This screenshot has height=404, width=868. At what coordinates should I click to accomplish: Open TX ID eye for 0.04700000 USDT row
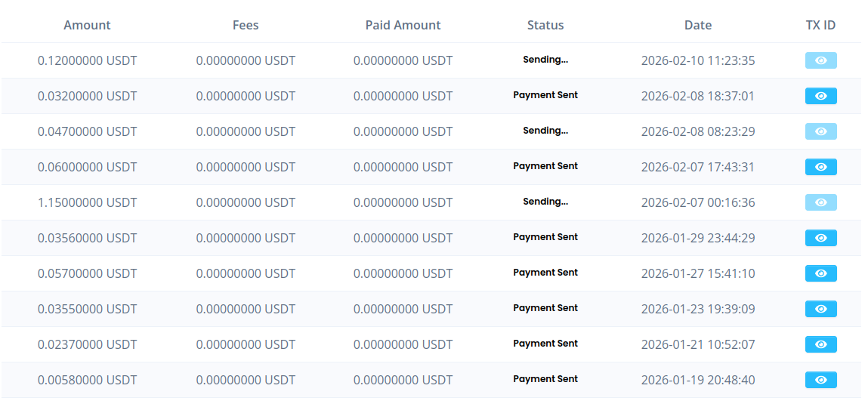coord(820,131)
